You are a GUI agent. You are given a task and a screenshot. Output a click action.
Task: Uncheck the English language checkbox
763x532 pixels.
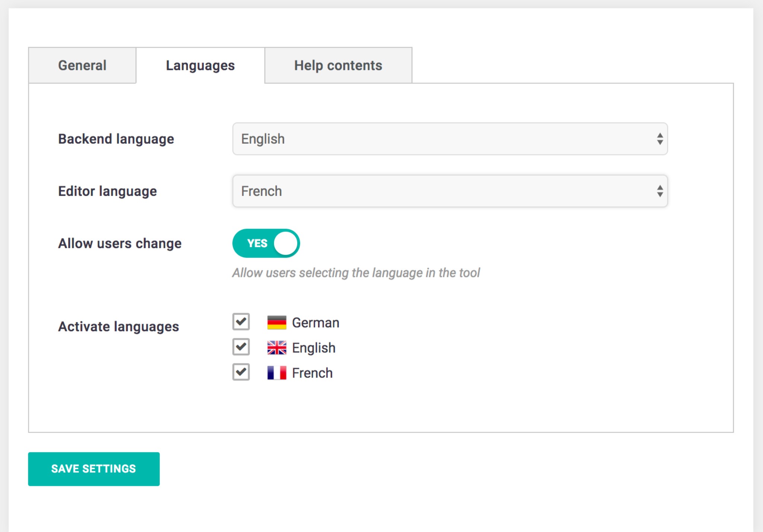click(x=241, y=347)
